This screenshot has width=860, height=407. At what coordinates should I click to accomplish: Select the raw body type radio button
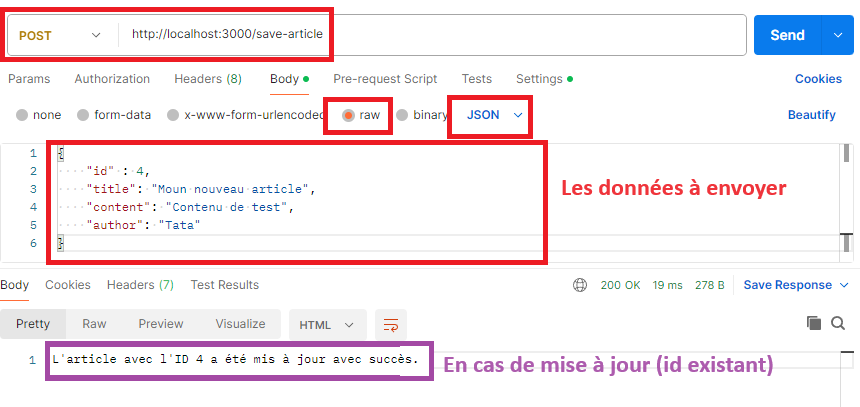(349, 115)
